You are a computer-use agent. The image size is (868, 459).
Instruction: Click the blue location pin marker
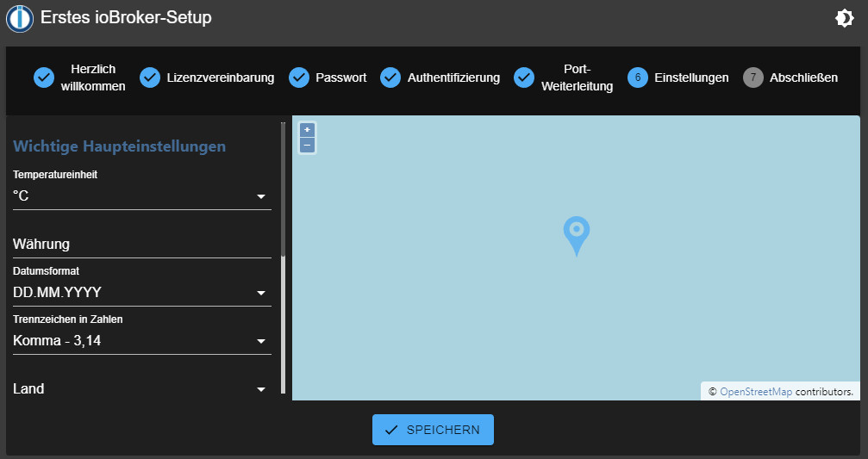pyautogui.click(x=576, y=234)
